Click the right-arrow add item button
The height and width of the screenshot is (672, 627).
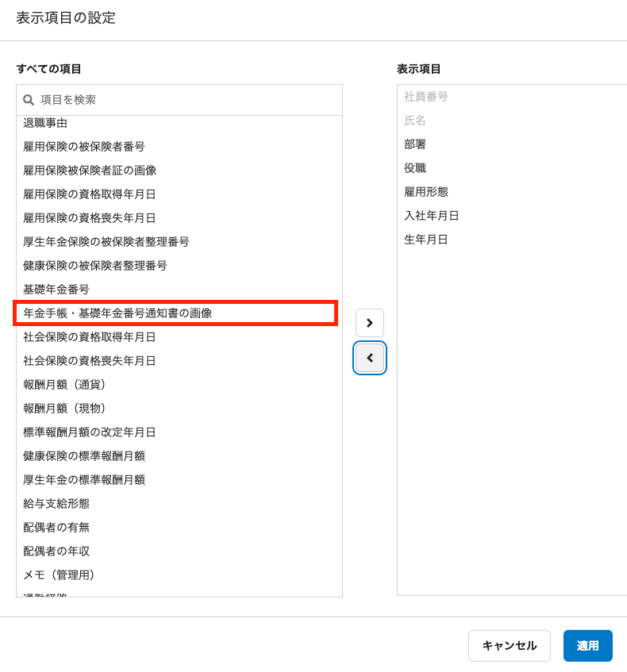(369, 323)
